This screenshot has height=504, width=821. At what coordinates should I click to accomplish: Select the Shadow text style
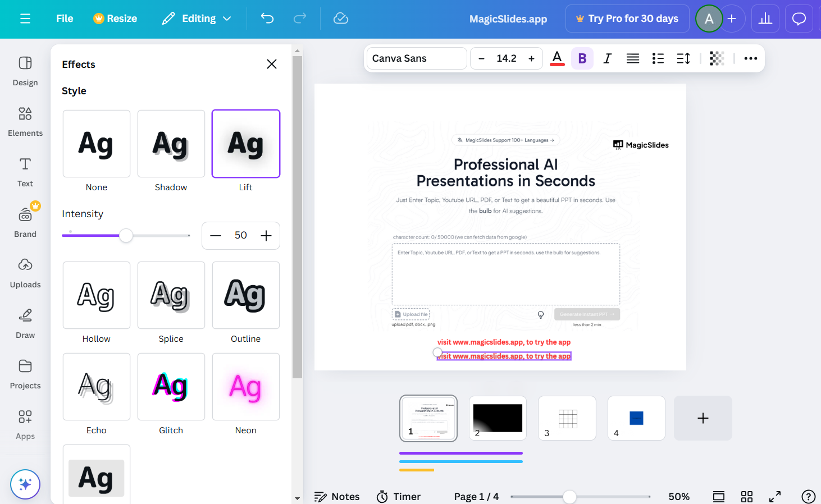point(171,144)
